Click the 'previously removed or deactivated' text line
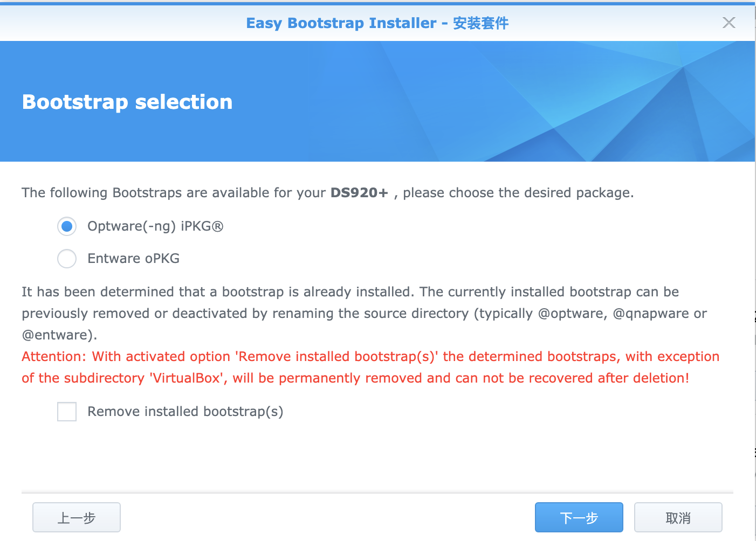The height and width of the screenshot is (541, 756). (x=364, y=314)
